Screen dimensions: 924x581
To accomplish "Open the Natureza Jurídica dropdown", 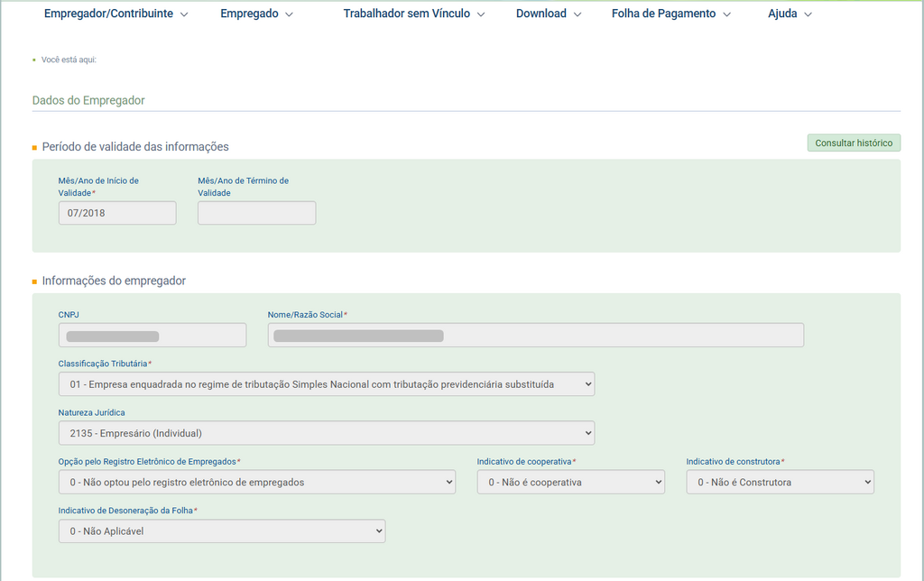I will pyautogui.click(x=326, y=433).
